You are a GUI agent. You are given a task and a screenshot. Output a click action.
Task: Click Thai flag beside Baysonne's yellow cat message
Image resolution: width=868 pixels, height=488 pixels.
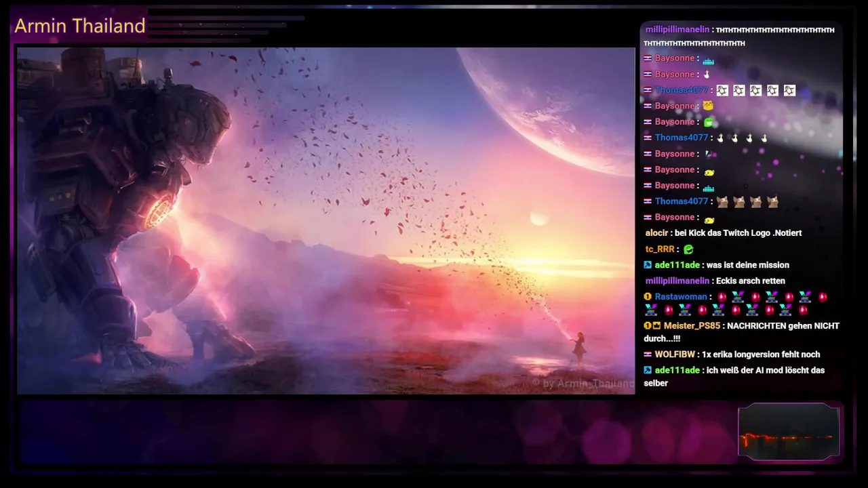pos(648,106)
